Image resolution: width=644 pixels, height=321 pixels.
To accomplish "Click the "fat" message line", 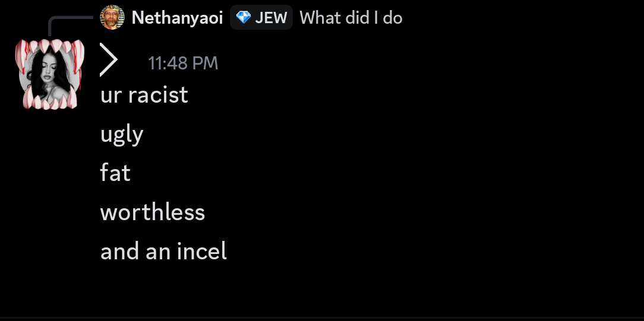I will [x=115, y=173].
